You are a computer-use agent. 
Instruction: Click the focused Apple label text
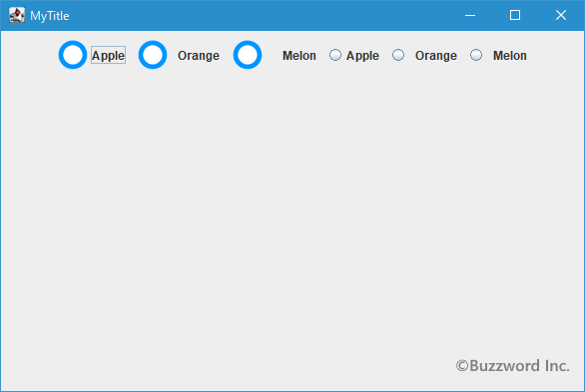[x=108, y=55]
